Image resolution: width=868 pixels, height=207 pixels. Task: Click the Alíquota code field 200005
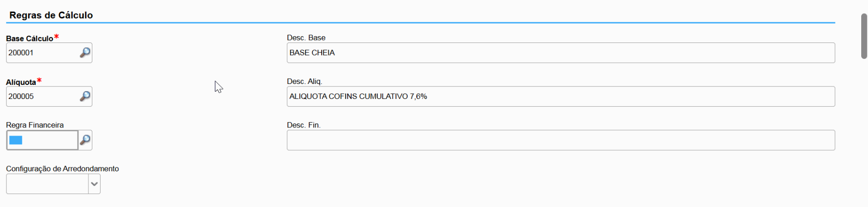[x=41, y=97]
